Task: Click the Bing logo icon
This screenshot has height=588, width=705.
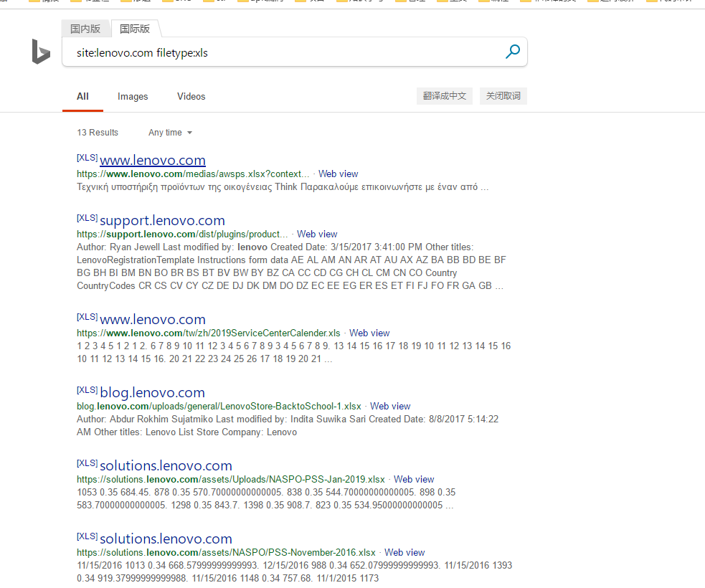Action: pyautogui.click(x=41, y=52)
